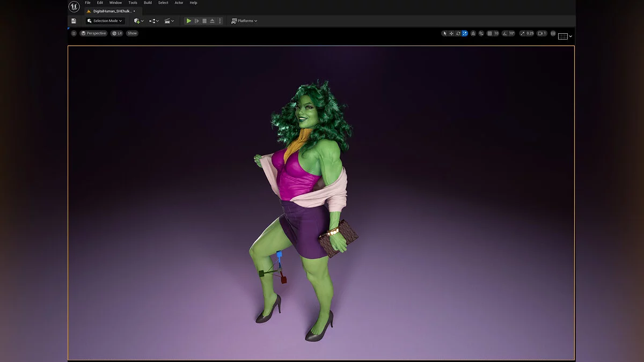Toggle grid snapping on or off
Viewport: 644px width, 362px height.
[489, 33]
